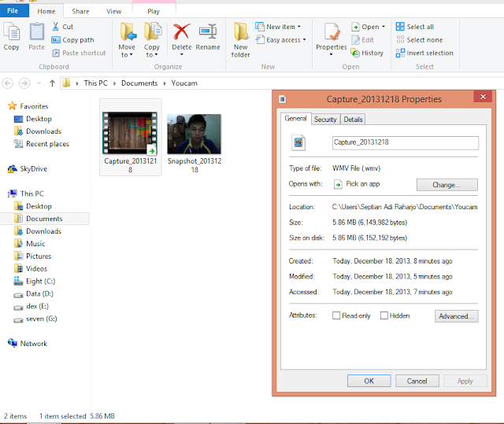
Task: Click the Apply button
Action: coord(465,381)
